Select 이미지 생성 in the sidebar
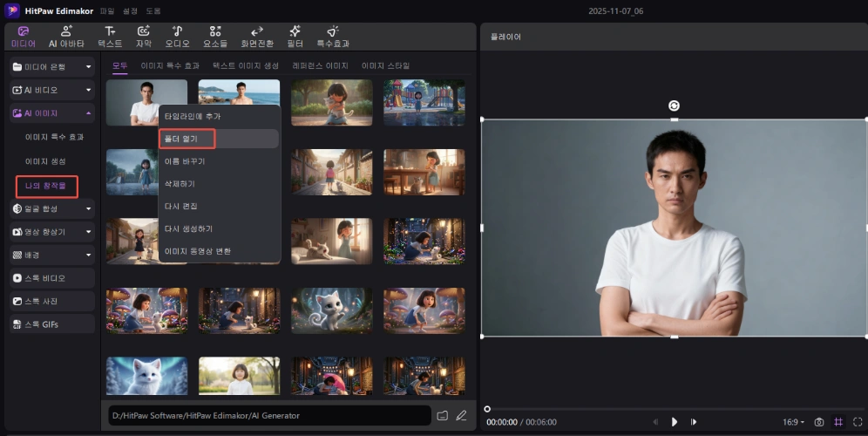This screenshot has width=868, height=436. tap(45, 161)
